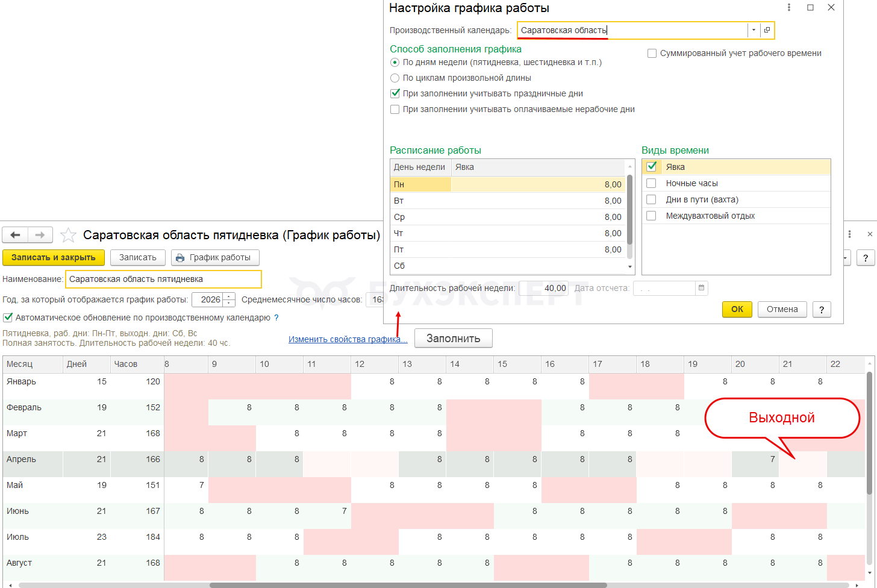Screen dimensions: 877x588
Task: Open the Изменить свойства графика link
Action: point(348,339)
